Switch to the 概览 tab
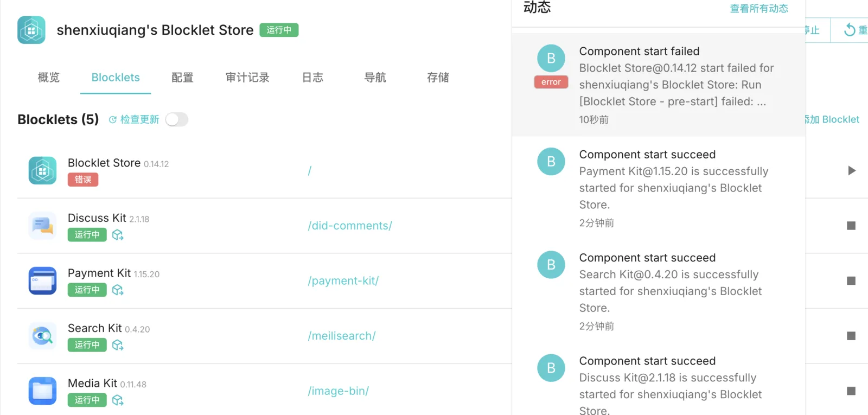The width and height of the screenshot is (868, 415). tap(49, 78)
